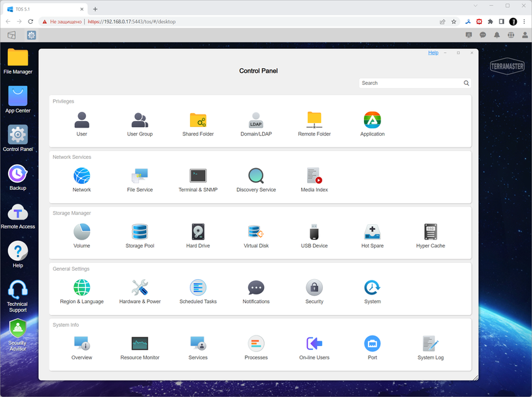Screen dimensions: 532x397
Task: Open TOS notifications bell
Action: (497, 35)
